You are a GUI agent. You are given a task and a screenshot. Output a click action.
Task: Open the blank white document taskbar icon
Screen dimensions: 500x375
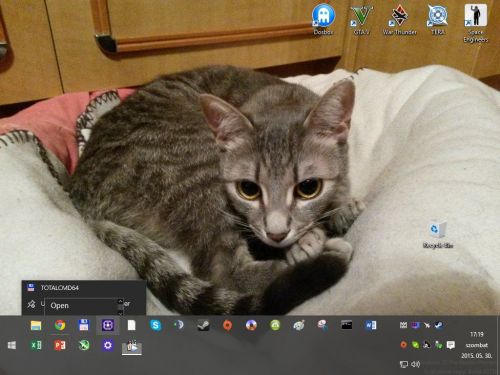tap(132, 325)
